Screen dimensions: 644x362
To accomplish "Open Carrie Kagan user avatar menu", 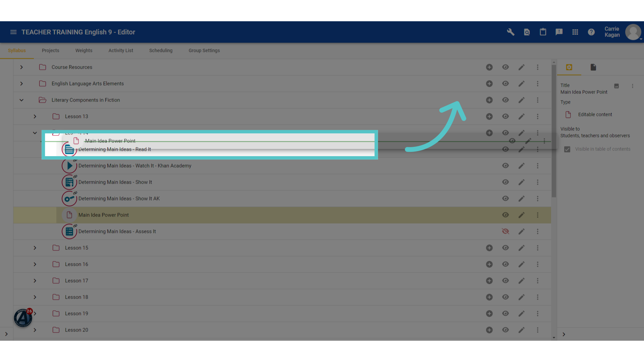I will pyautogui.click(x=633, y=32).
